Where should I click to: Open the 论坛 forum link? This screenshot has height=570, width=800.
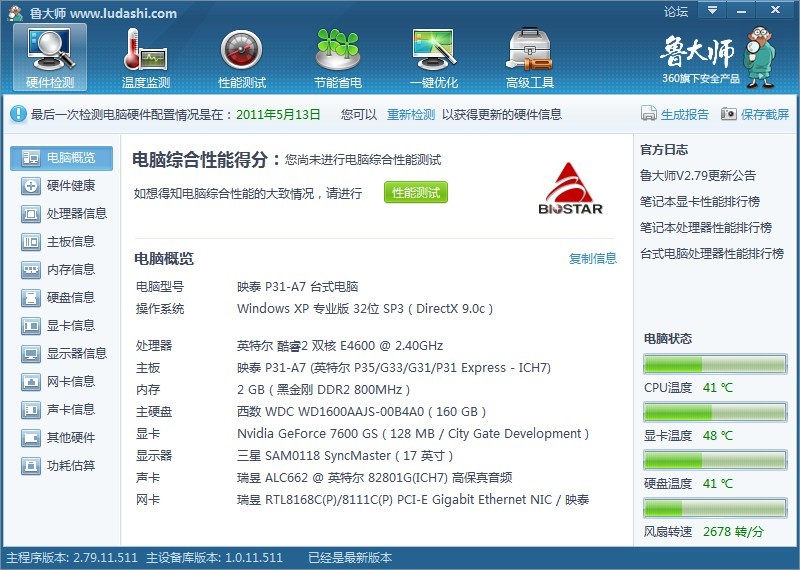coord(676,11)
